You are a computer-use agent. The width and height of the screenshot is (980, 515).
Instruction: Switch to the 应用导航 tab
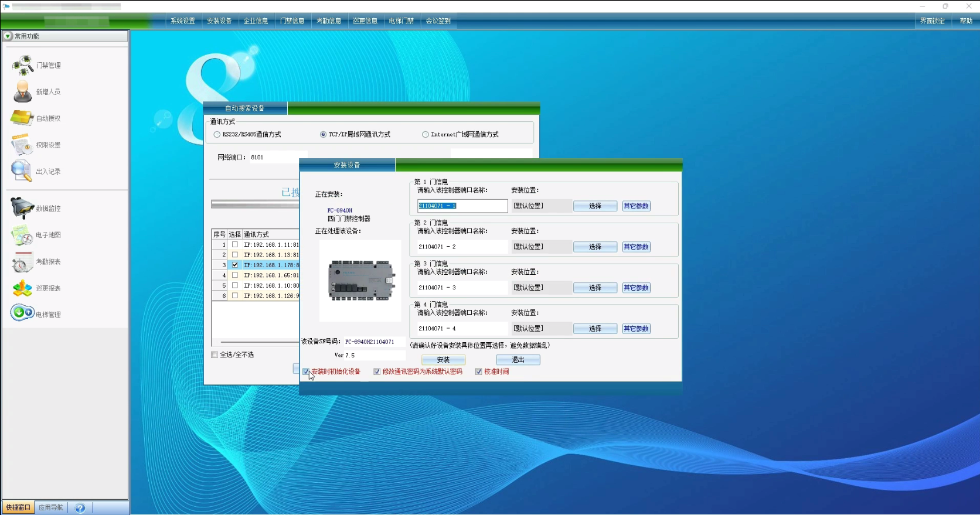click(x=51, y=507)
